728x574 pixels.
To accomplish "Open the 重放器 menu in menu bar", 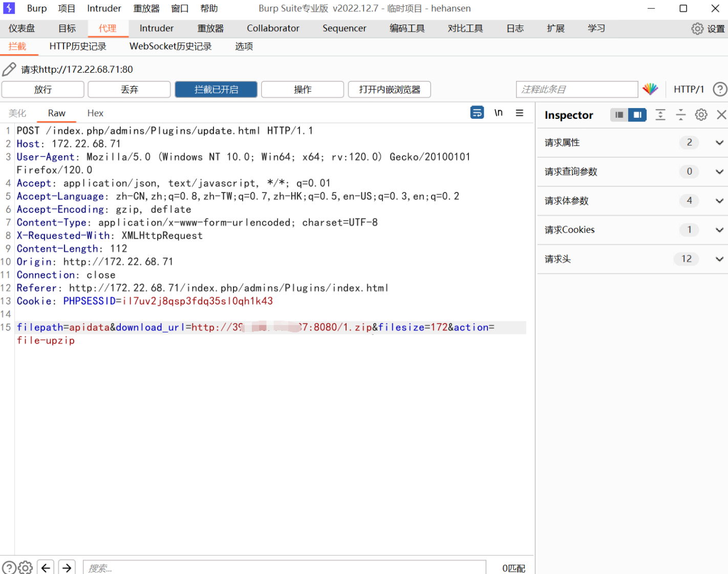I will click(146, 8).
